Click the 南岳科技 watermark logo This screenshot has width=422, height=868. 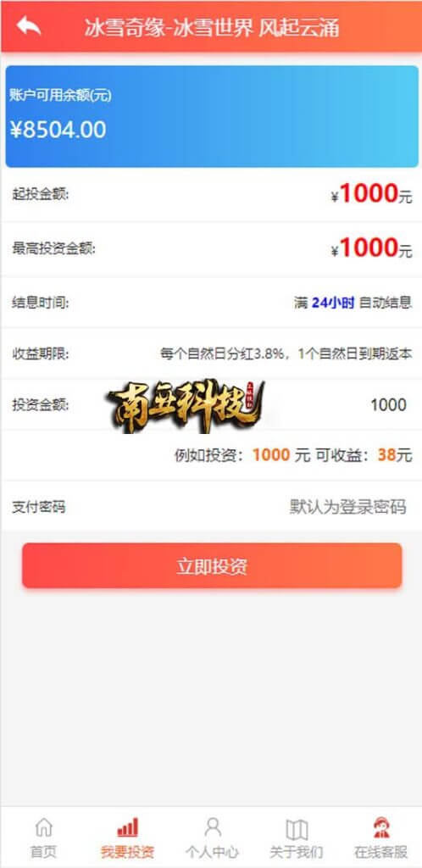click(x=186, y=405)
